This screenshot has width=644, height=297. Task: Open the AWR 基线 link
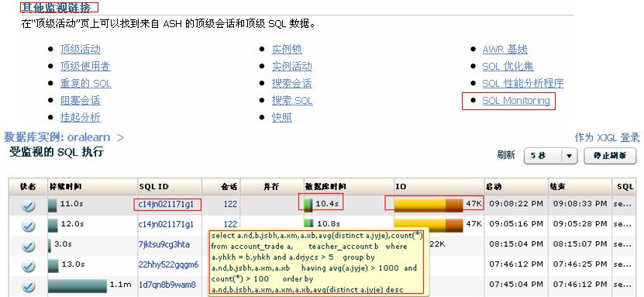point(505,50)
